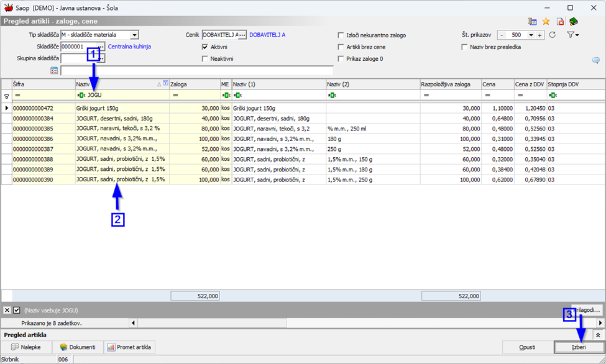Expand the Št. prikazov value dropdown

tap(531, 35)
